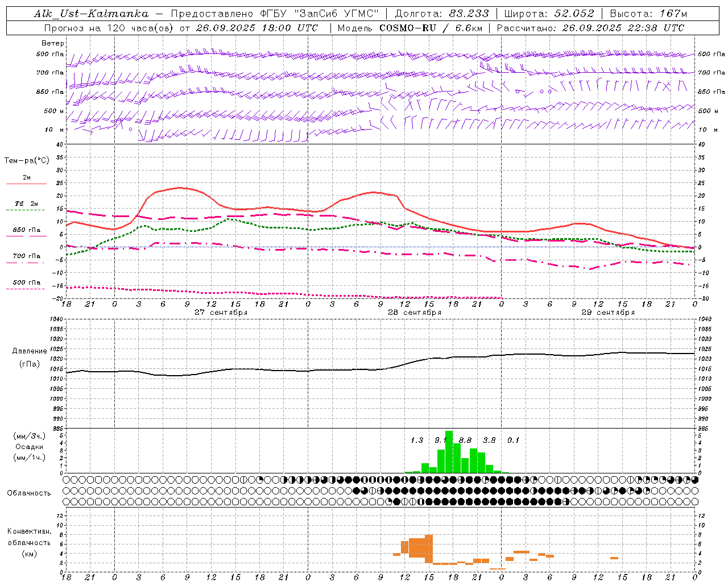
Task: Click the Ветер wind panel label
Action: click(x=53, y=43)
